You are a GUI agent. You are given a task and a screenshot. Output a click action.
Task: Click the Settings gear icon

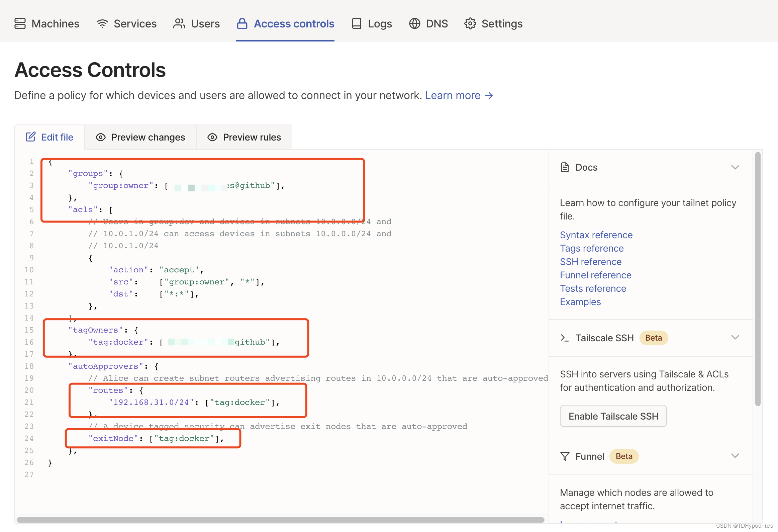470,23
